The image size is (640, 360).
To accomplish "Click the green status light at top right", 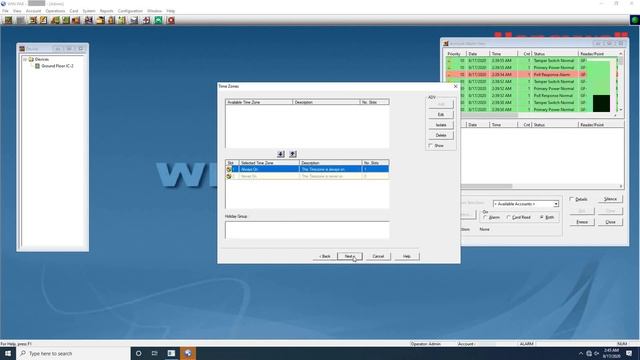I will click(x=635, y=20).
